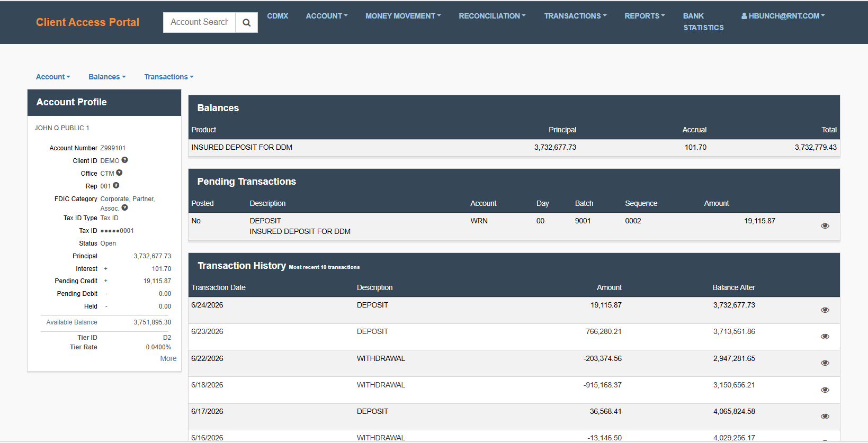
Task: View details of 6/22/2026 withdrawal eye icon
Action: click(825, 363)
